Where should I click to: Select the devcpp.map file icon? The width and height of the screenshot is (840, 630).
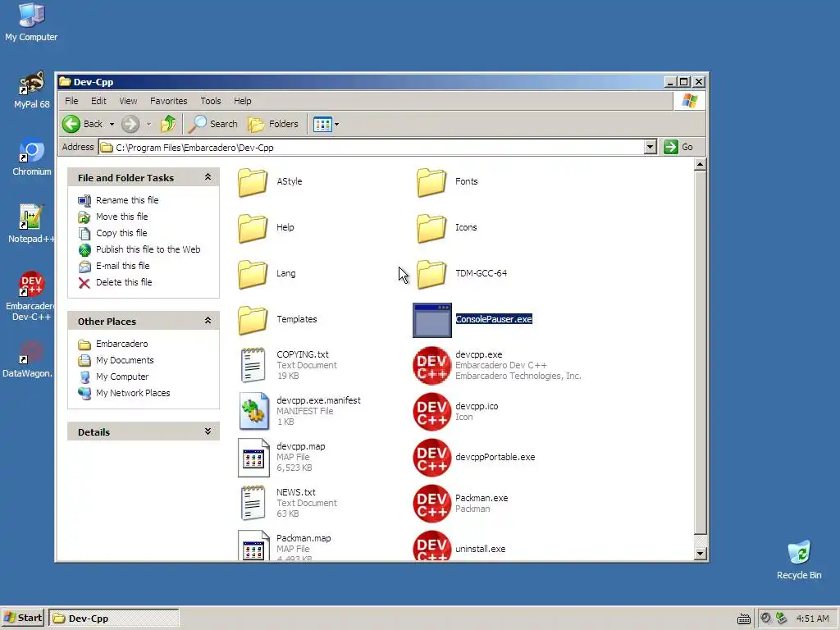click(253, 457)
